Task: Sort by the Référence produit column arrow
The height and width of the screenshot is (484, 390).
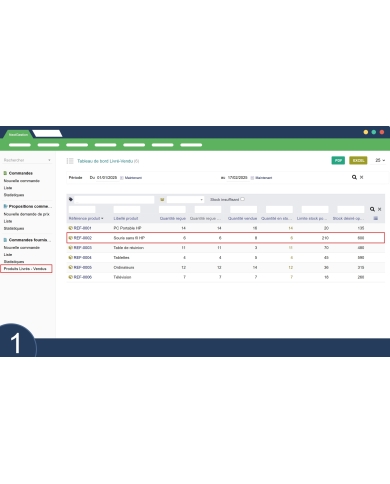Action: tap(102, 218)
